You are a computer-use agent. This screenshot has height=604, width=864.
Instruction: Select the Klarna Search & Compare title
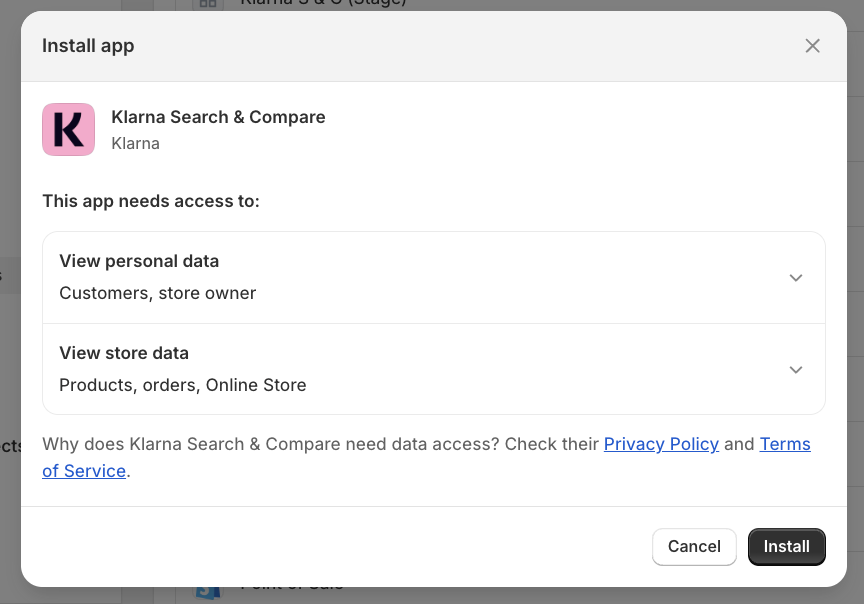pyautogui.click(x=218, y=117)
